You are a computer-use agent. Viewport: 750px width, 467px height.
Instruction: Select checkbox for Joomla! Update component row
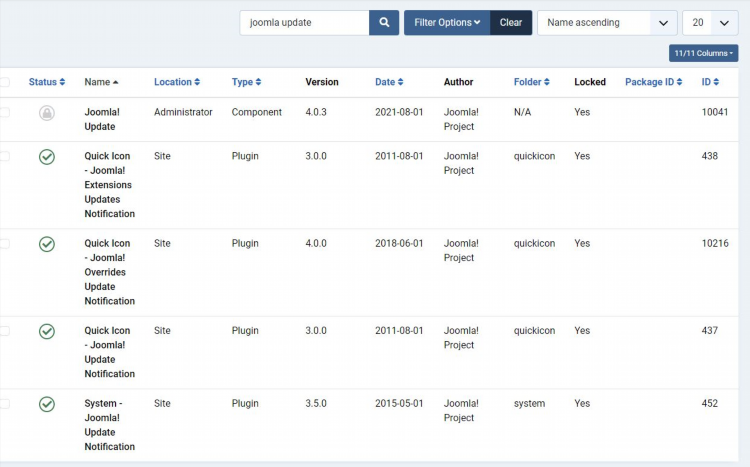pos(4,112)
